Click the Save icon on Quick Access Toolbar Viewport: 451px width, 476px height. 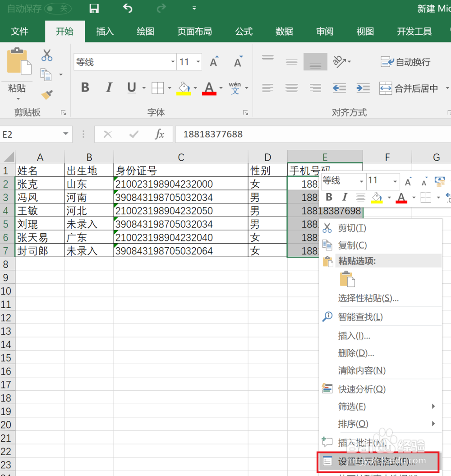(94, 8)
